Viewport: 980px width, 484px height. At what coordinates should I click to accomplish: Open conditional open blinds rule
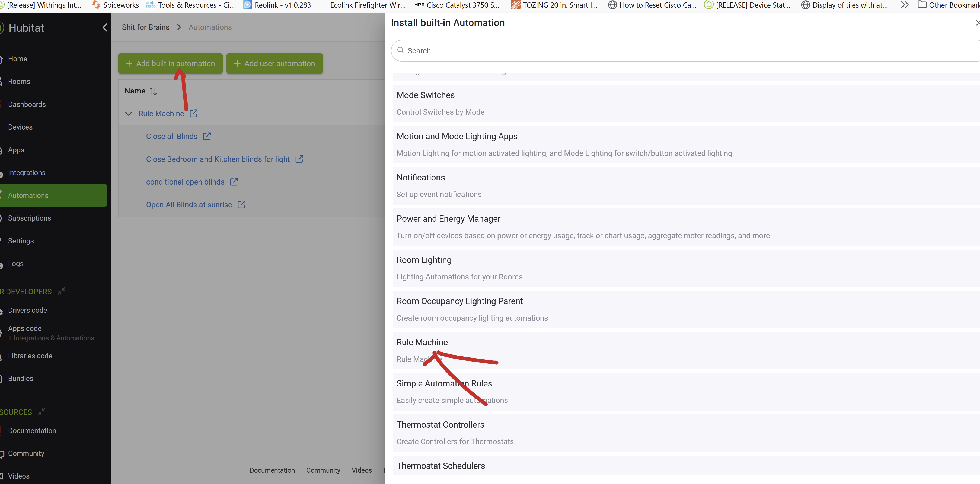click(185, 182)
